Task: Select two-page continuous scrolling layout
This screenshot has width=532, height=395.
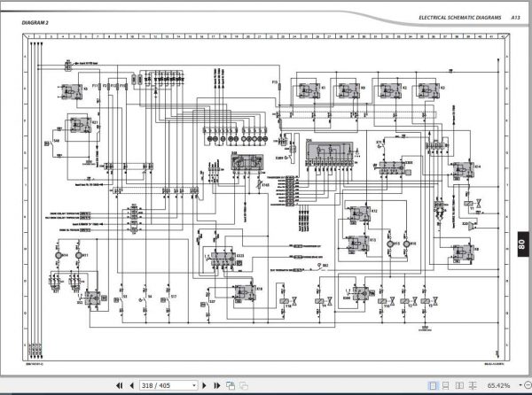Action: click(473, 385)
